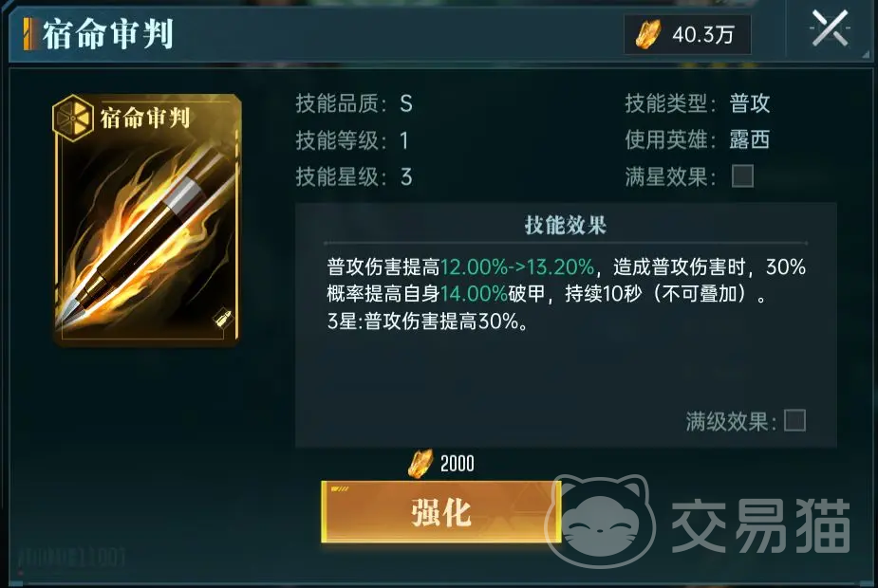Click the 技能品质 S rating
The image size is (878, 588).
pos(406,103)
